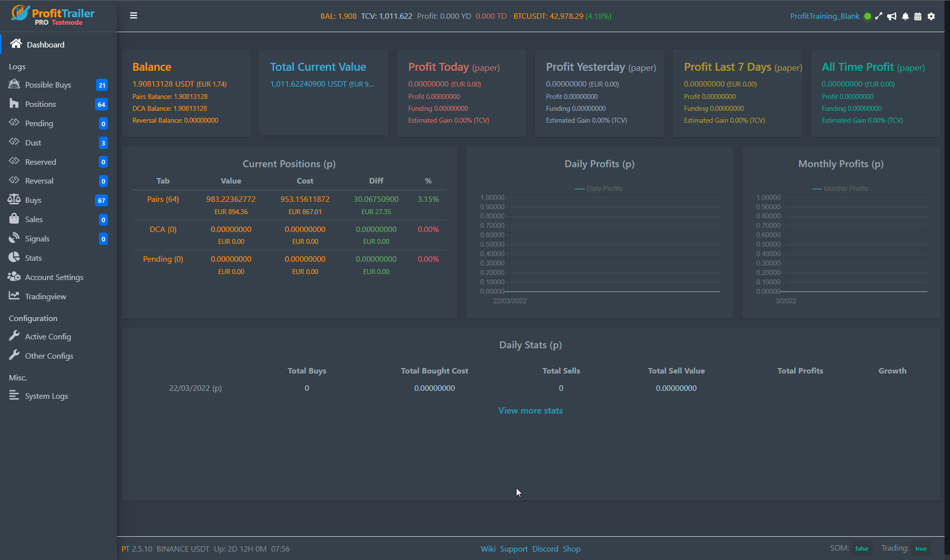Toggle Daily Profits chart legend
Image resolution: width=950 pixels, height=560 pixels.
599,189
